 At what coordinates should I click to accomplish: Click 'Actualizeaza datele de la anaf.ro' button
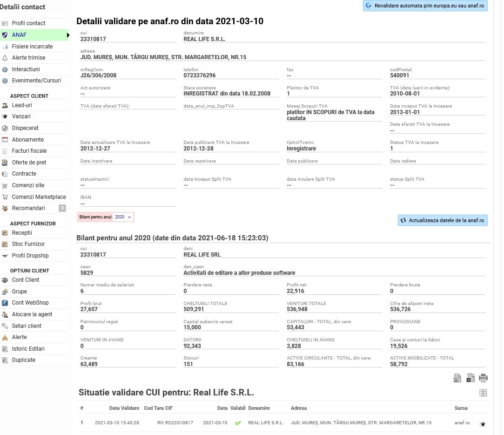443,220
